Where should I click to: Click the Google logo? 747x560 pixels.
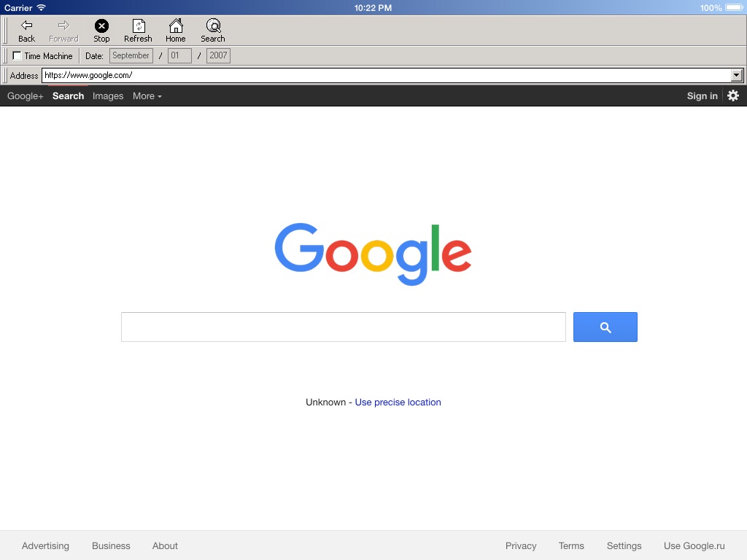point(373,254)
